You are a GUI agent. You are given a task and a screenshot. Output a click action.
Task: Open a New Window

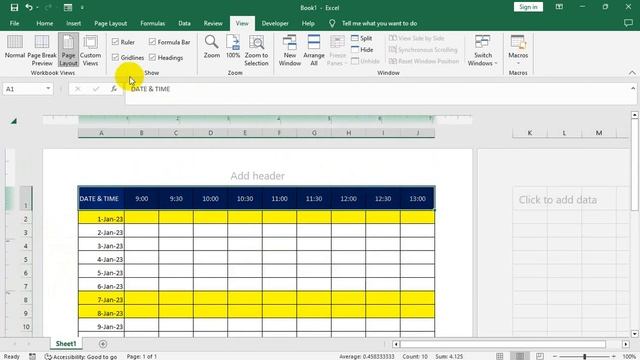[x=290, y=50]
